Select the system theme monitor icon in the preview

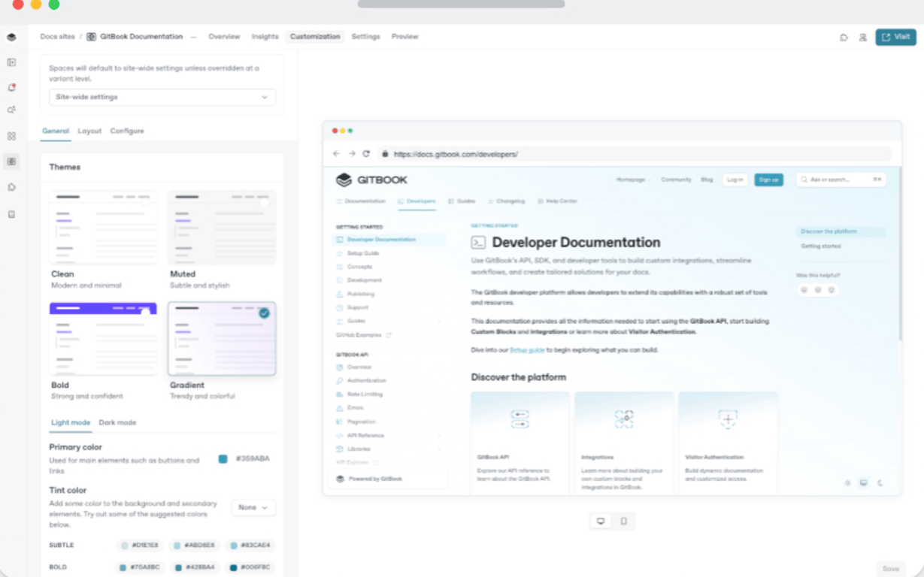pyautogui.click(x=863, y=482)
